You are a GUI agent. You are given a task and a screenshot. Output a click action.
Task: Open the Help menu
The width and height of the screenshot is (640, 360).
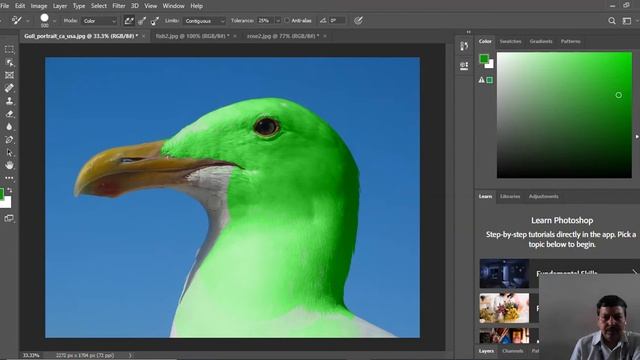coord(196,6)
